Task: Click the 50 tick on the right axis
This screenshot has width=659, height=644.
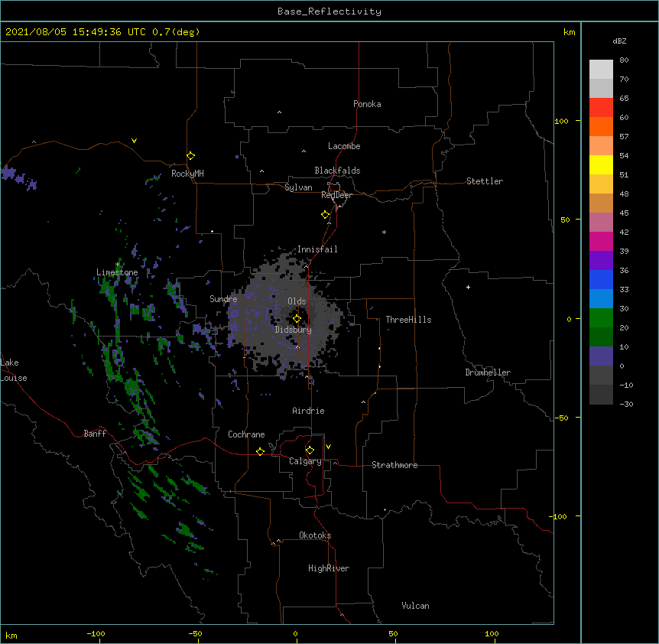Action: click(565, 220)
